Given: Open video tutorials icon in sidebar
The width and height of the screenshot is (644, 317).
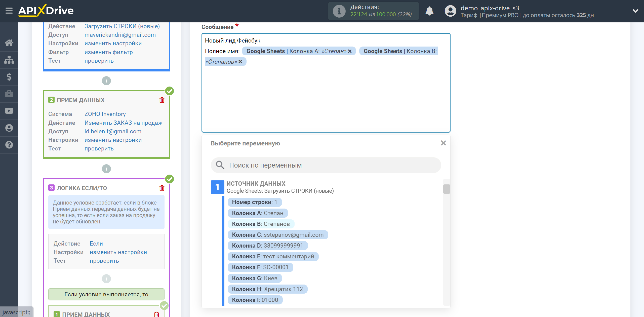Looking at the screenshot, I should (x=9, y=111).
